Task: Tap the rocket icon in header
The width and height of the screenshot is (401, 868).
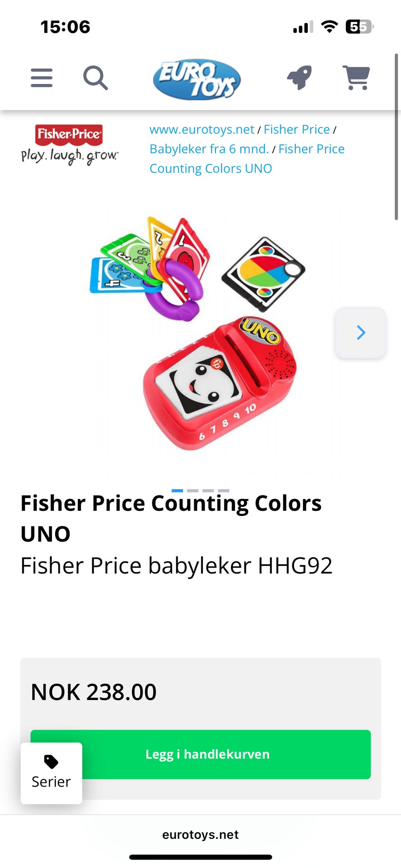Action: point(299,78)
